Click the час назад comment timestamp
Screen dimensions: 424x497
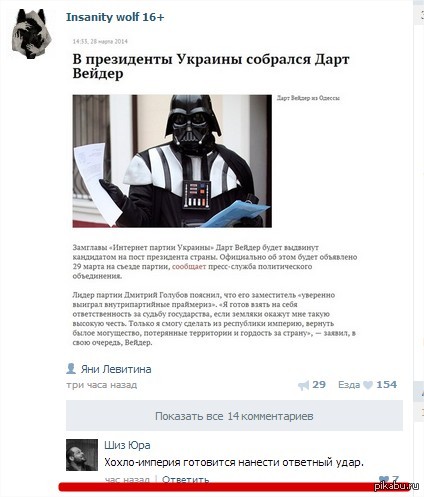127,480
